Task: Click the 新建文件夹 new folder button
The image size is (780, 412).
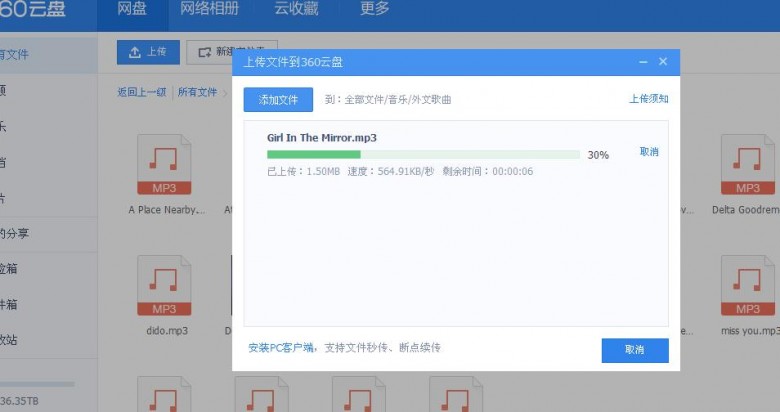Action: (233, 51)
